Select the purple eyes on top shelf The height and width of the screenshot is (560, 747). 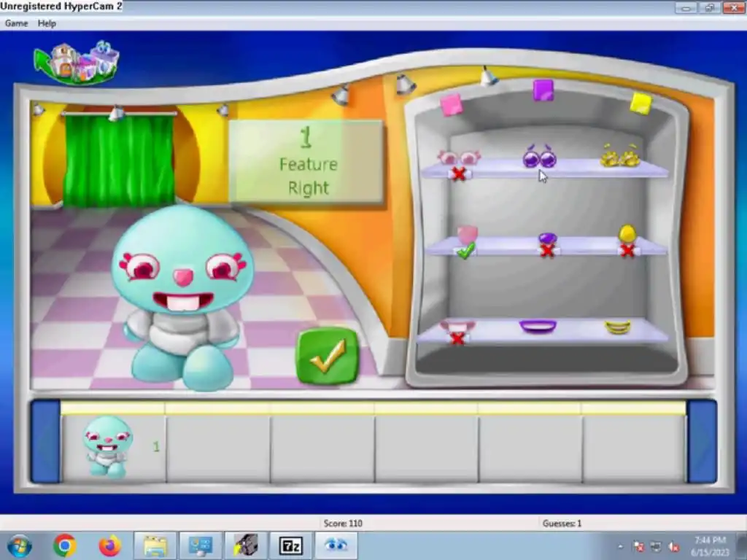click(539, 157)
